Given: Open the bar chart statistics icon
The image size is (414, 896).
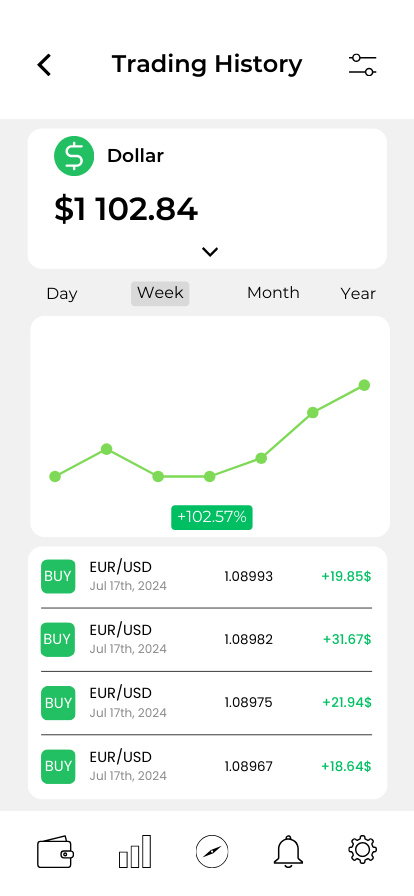Looking at the screenshot, I should [135, 851].
